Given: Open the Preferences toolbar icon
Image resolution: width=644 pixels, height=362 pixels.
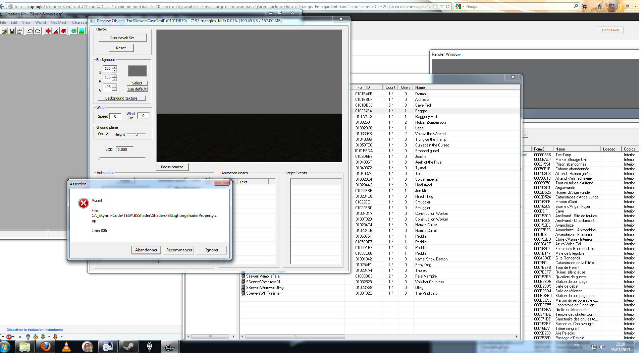Looking at the screenshot, I should point(20,31).
